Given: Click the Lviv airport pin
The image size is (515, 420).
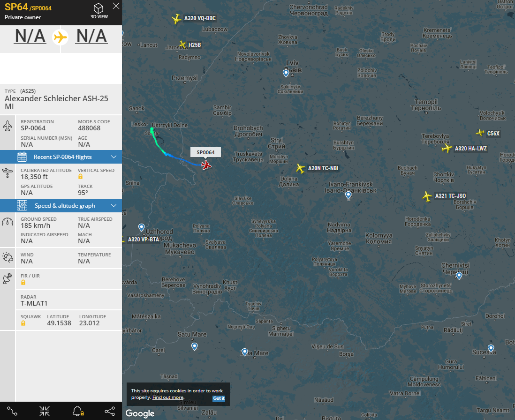Looking at the screenshot, I should point(286,73).
